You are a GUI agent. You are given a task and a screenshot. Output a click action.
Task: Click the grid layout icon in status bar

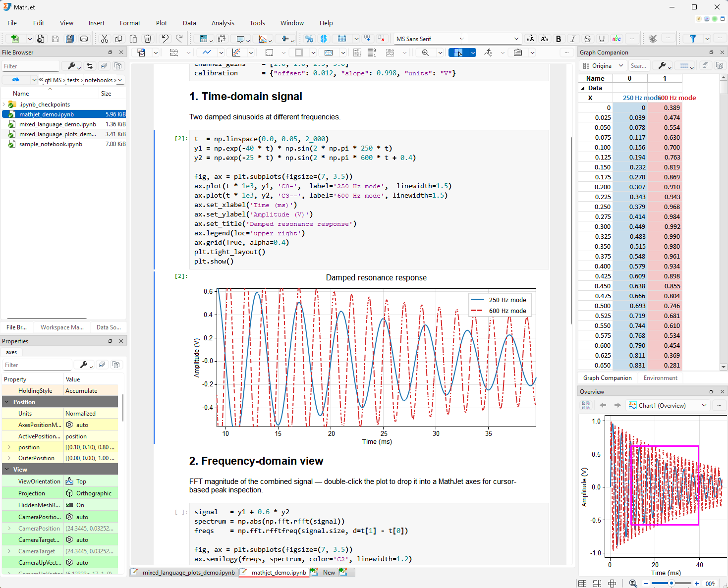(x=582, y=584)
